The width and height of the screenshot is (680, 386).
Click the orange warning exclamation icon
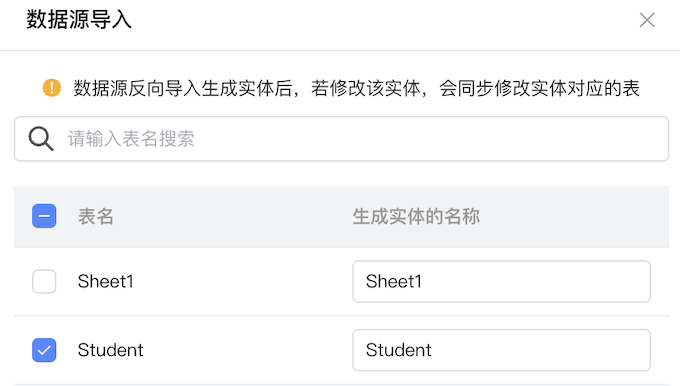tap(52, 88)
